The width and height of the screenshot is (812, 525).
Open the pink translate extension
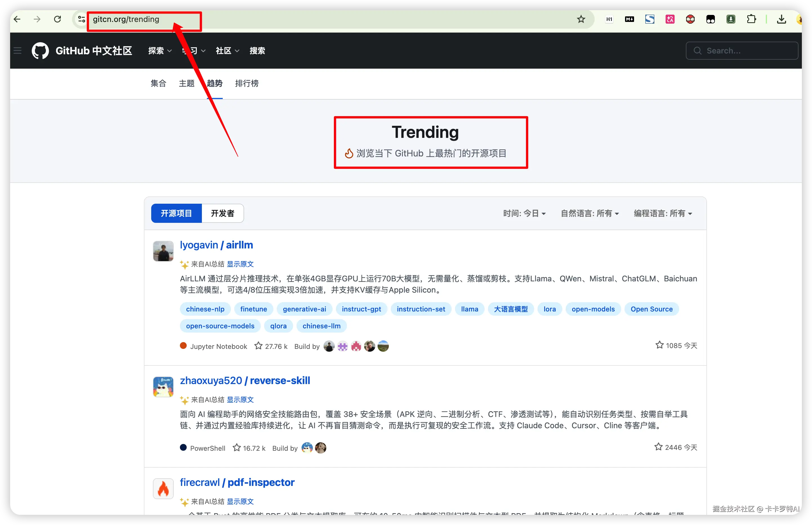tap(670, 19)
